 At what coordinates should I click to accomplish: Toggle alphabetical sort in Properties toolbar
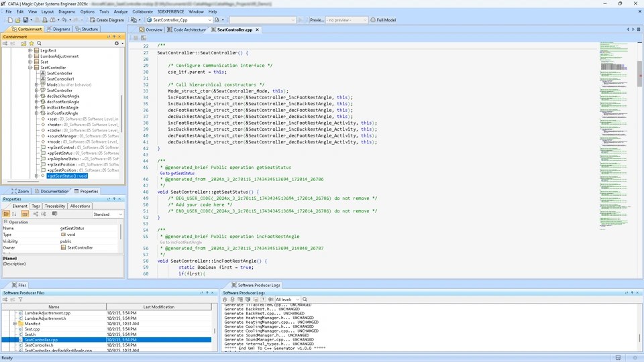[14, 215]
